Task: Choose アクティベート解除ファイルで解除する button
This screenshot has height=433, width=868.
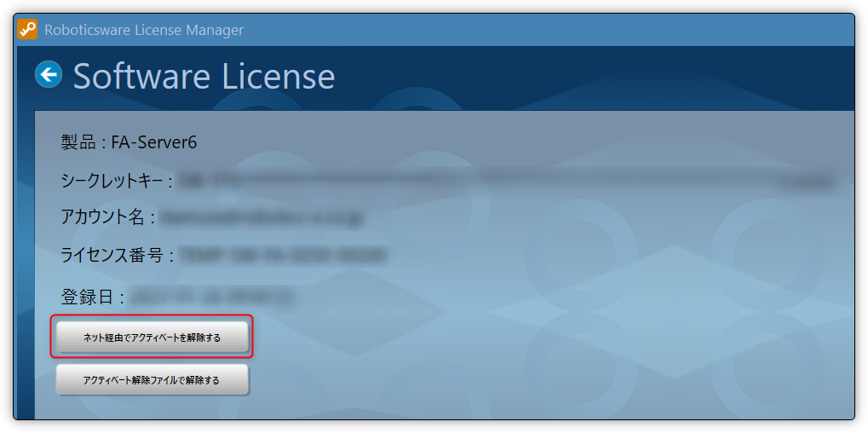Action: point(152,380)
